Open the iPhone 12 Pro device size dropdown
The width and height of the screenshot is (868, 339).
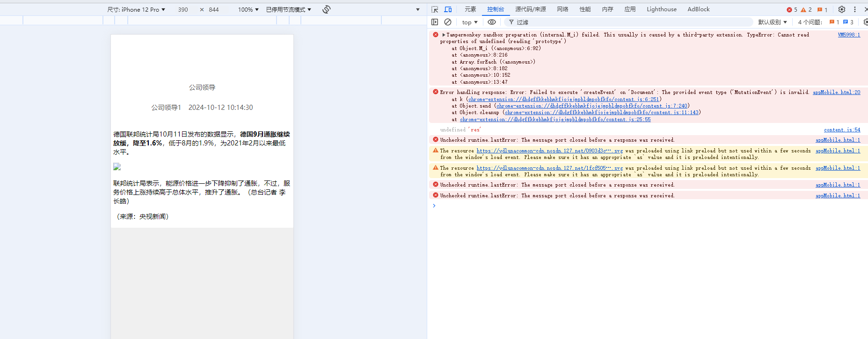pos(136,9)
